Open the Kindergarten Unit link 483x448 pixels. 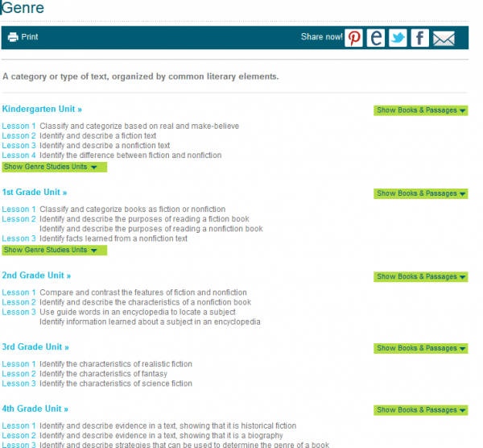(x=42, y=109)
